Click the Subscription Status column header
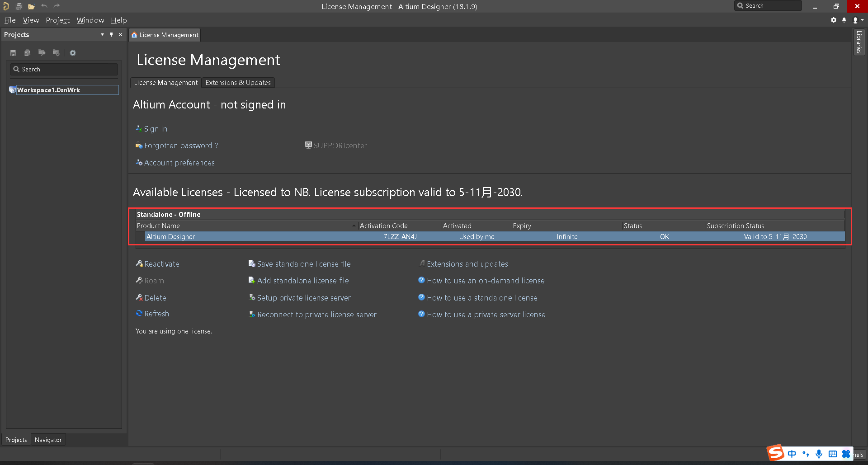Viewport: 868px width, 465px height. [x=775, y=226]
